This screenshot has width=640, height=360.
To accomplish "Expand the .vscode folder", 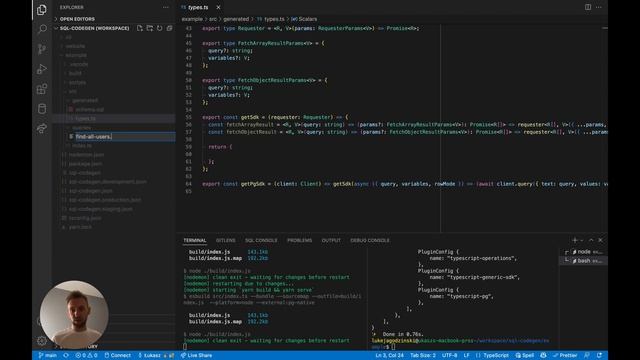I will pyautogui.click(x=79, y=64).
